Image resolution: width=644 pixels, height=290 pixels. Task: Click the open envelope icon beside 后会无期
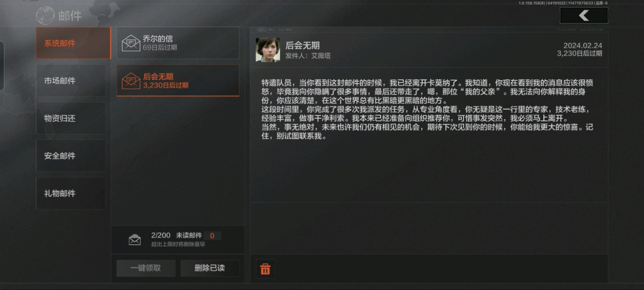[x=131, y=81]
